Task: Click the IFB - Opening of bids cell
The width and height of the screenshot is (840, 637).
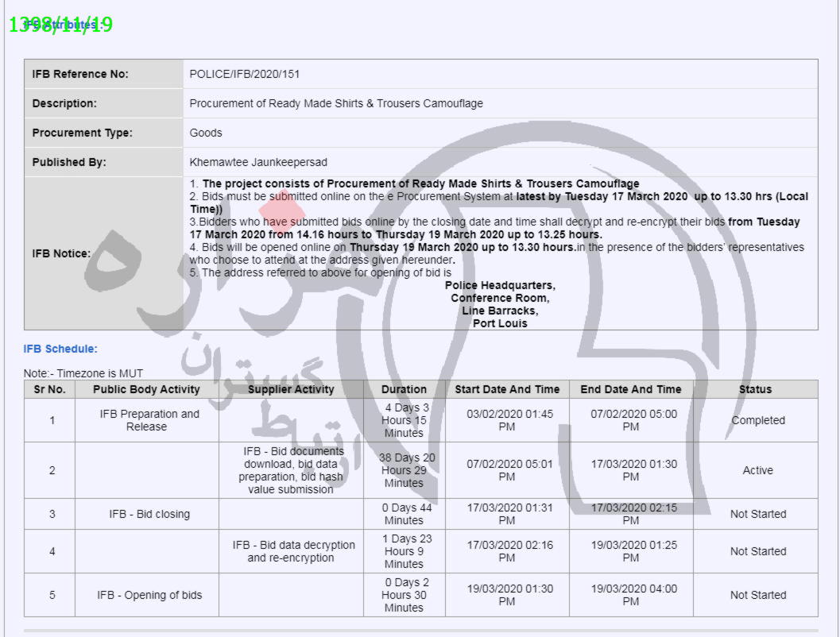Action: pos(149,595)
